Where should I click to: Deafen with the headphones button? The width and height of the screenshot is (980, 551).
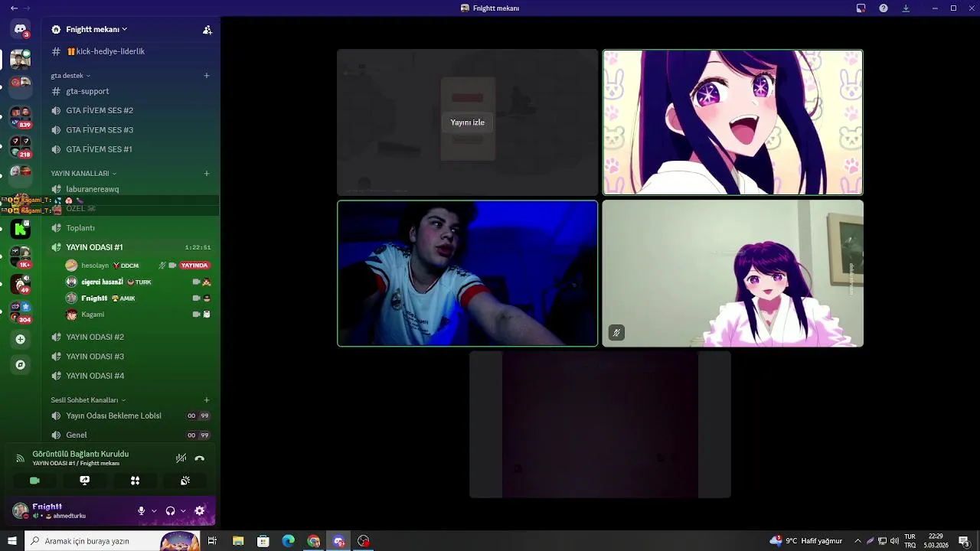pos(170,510)
